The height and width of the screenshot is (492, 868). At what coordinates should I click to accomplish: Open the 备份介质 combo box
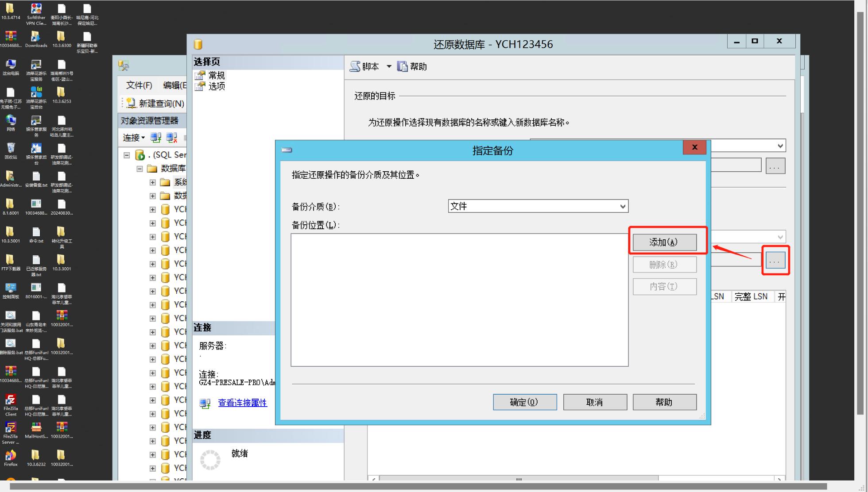pyautogui.click(x=538, y=206)
